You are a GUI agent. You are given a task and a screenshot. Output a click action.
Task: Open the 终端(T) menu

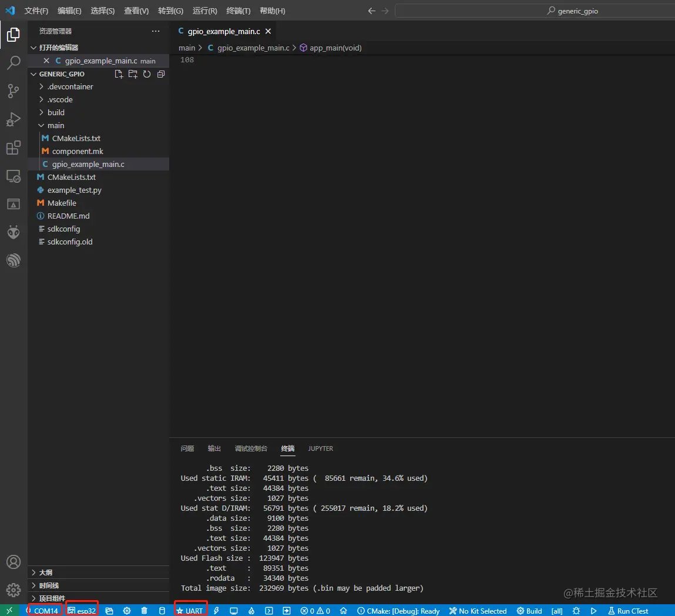point(238,11)
